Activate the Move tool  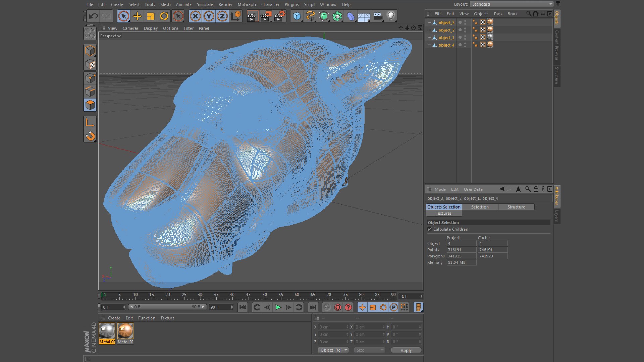pos(137,16)
